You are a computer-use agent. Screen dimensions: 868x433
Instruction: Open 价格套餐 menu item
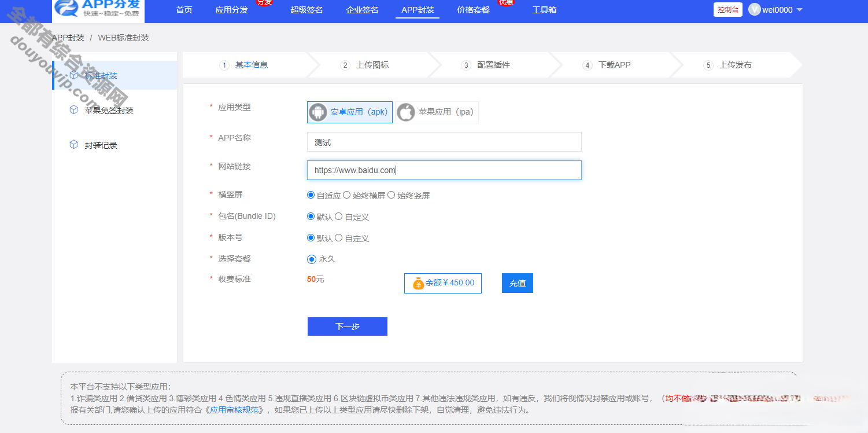point(473,10)
